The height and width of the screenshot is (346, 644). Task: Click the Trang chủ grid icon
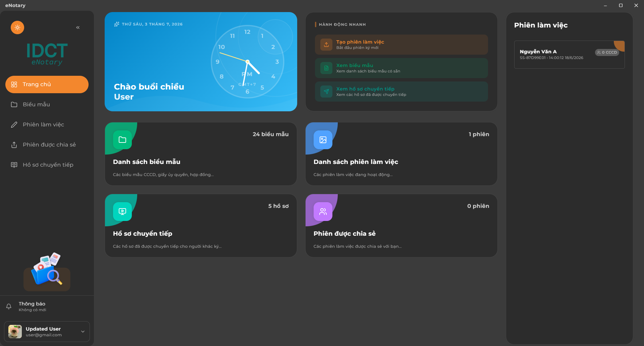pyautogui.click(x=14, y=84)
